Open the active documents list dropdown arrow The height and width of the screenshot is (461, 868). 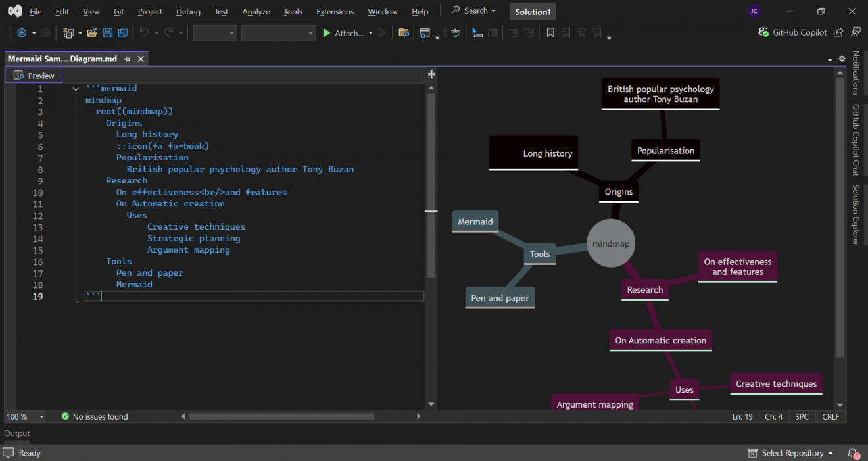pyautogui.click(x=830, y=59)
